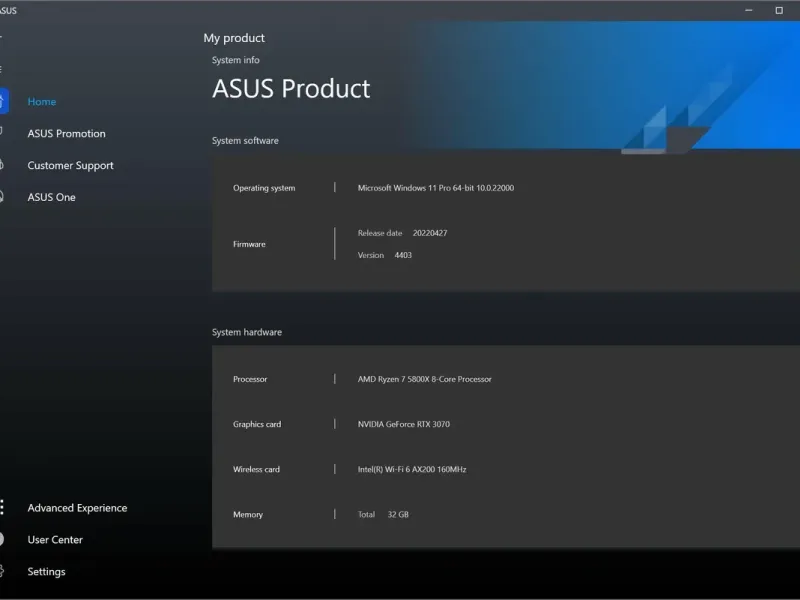This screenshot has height=600, width=800.
Task: Open Advanced Experience
Action: coord(77,508)
